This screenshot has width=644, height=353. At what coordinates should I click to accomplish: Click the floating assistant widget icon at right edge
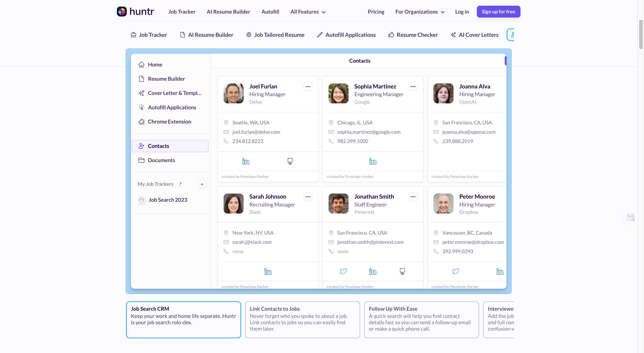click(630, 216)
